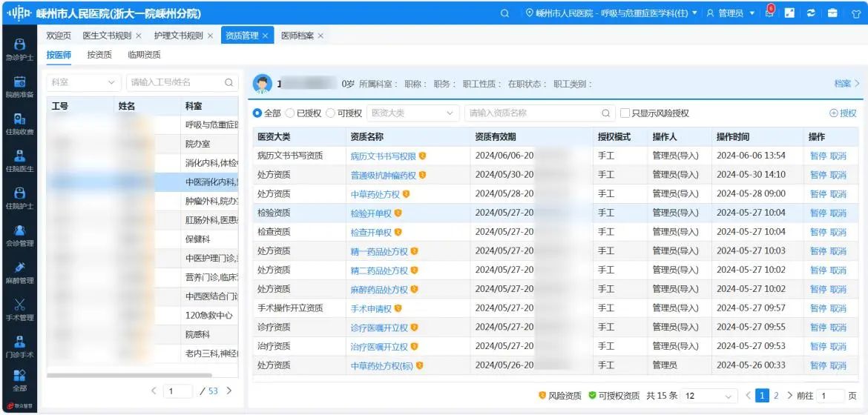868x415 pixels.
Task: Open the 检验开单权 qualification link
Action: [x=371, y=213]
